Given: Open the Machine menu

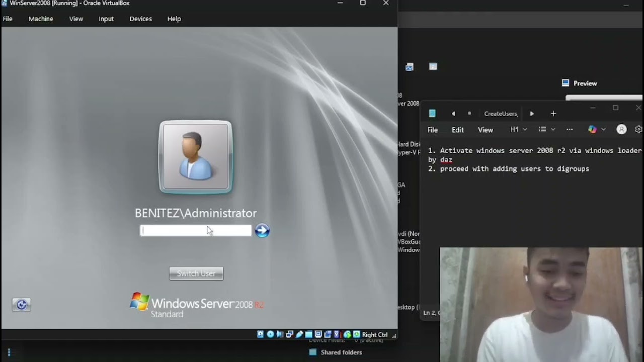Looking at the screenshot, I should pos(41,19).
